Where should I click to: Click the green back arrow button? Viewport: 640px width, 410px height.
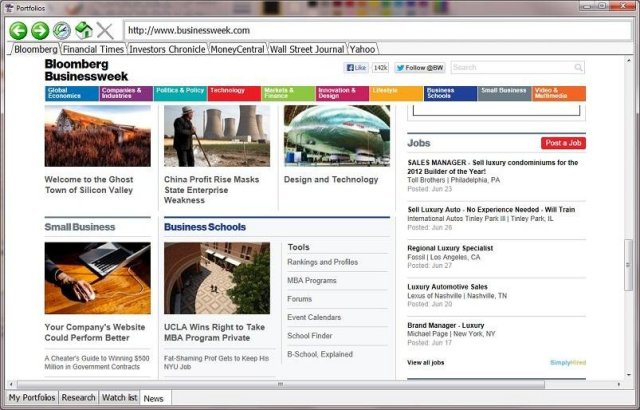(x=18, y=31)
